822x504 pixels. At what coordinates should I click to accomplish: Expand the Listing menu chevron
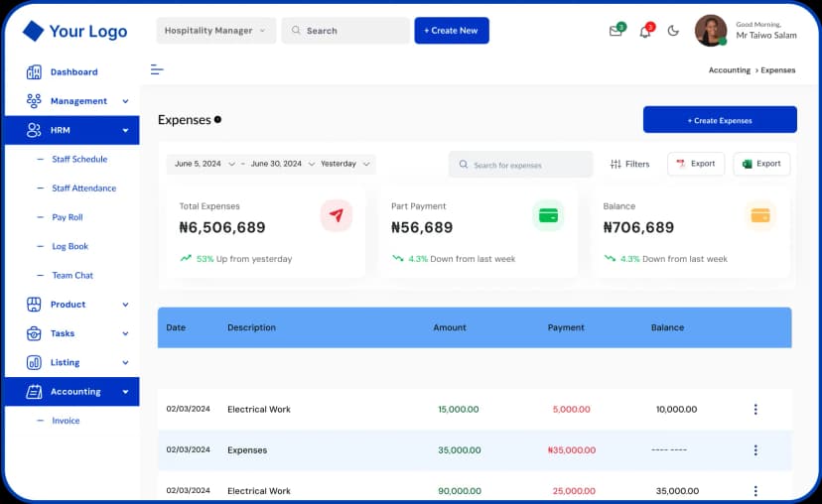coord(125,362)
